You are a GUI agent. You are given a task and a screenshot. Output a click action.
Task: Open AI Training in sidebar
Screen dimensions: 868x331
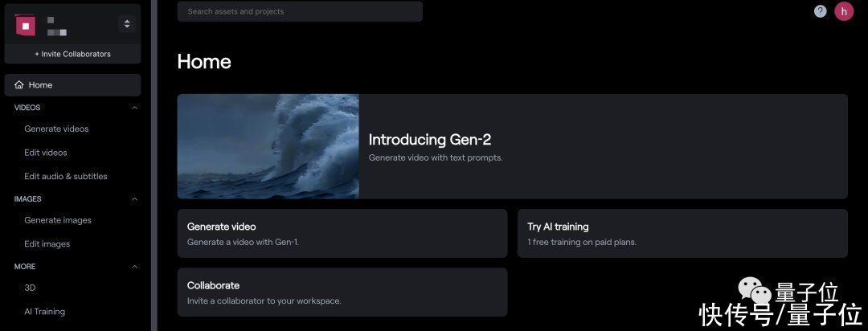click(44, 312)
